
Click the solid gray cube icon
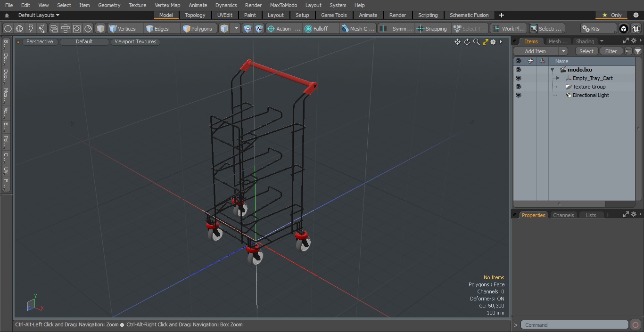click(100, 29)
